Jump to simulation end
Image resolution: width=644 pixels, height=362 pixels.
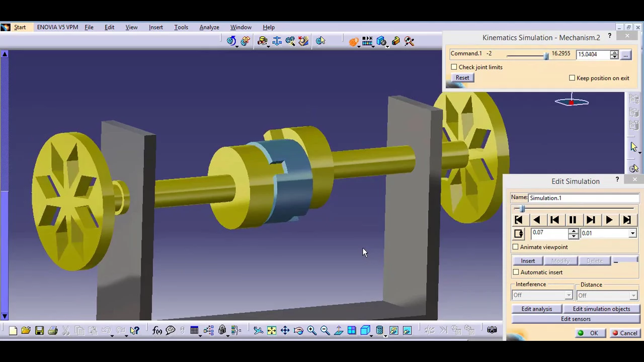627,220
